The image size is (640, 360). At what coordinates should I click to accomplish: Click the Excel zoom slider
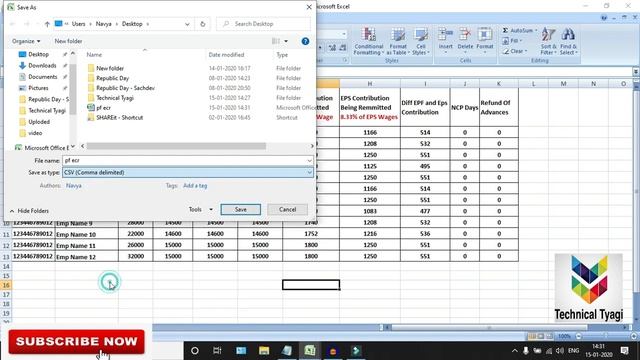(606, 336)
